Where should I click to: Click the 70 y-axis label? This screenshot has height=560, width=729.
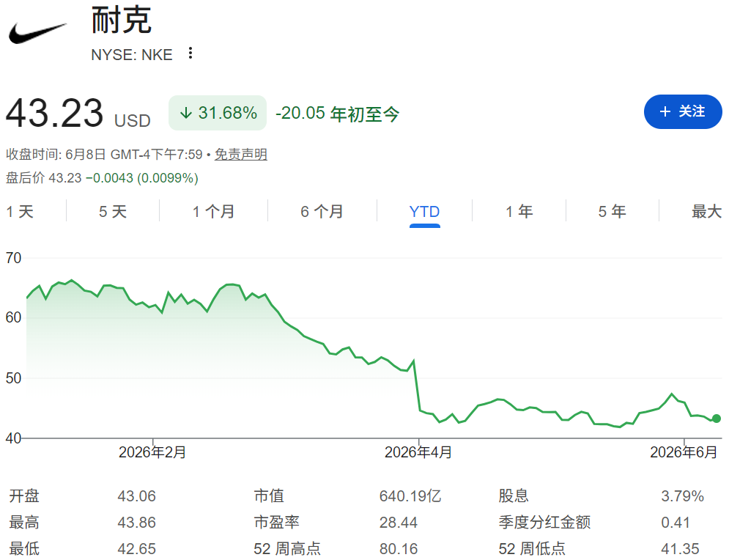click(13, 258)
